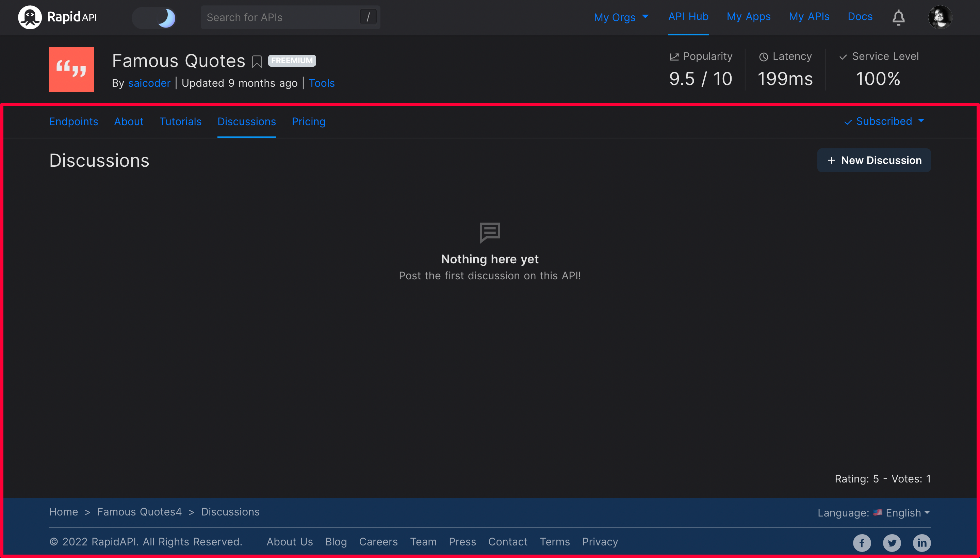Open the English language dropdown
This screenshot has width=980, height=558.
click(907, 513)
